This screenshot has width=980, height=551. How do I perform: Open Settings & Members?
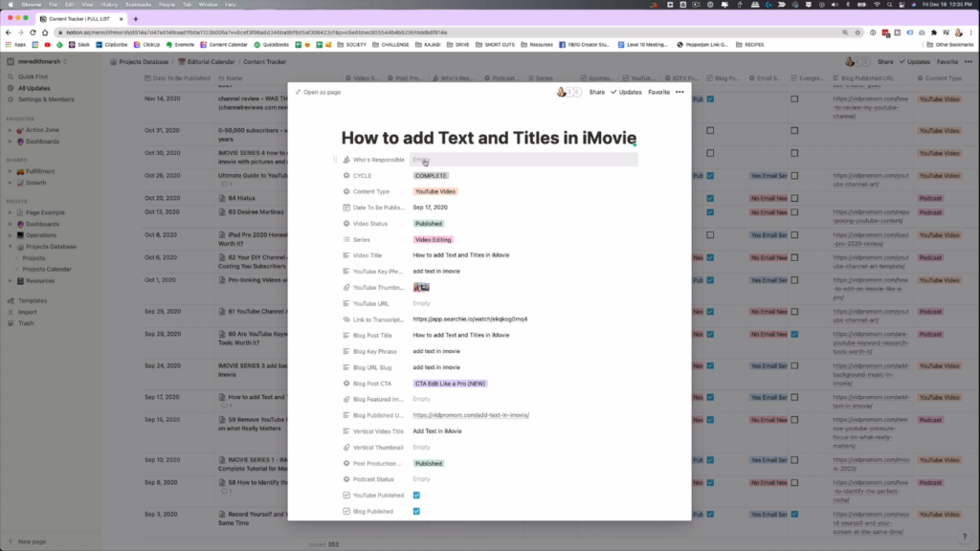(x=46, y=99)
